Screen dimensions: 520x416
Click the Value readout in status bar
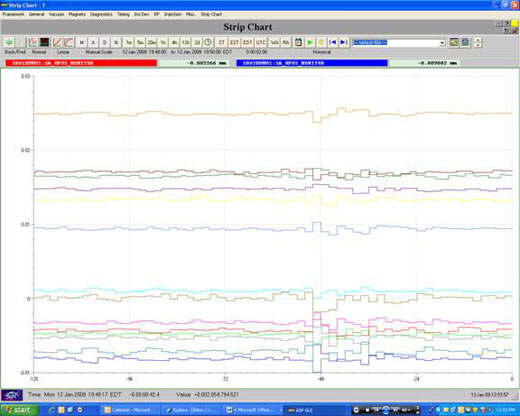pos(207,395)
